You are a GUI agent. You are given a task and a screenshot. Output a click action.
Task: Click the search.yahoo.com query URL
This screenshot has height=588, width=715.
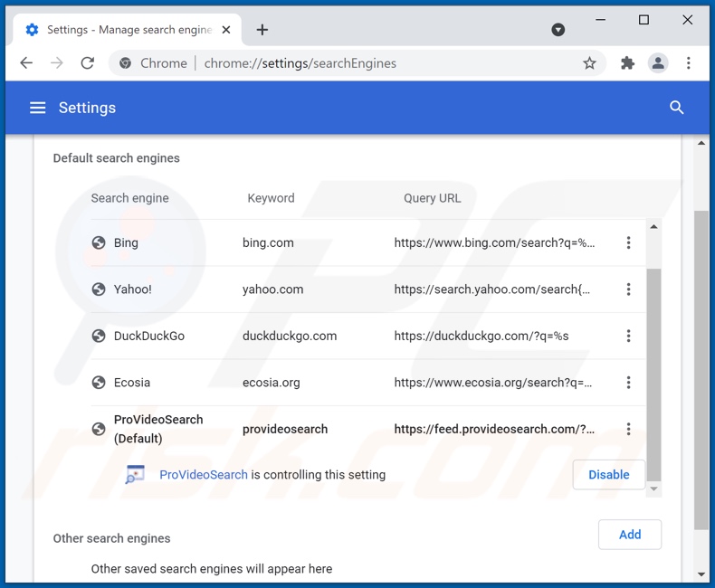click(492, 289)
